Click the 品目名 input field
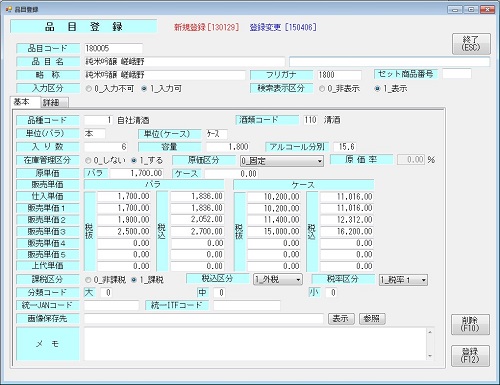 click(x=184, y=62)
